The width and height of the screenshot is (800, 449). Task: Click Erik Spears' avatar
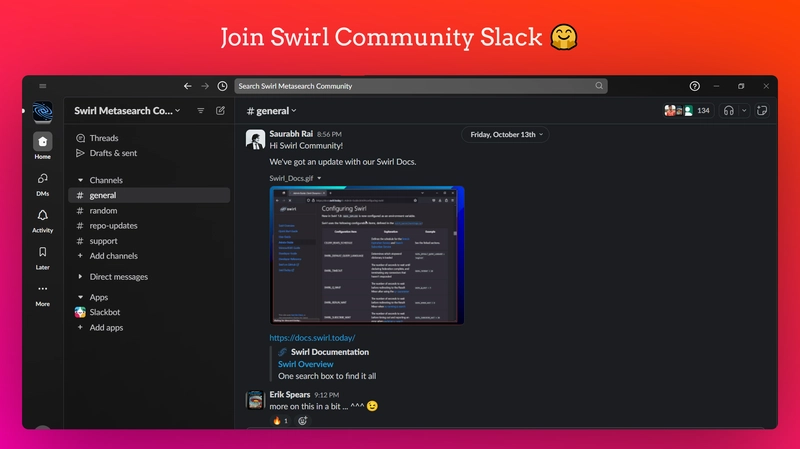255,400
